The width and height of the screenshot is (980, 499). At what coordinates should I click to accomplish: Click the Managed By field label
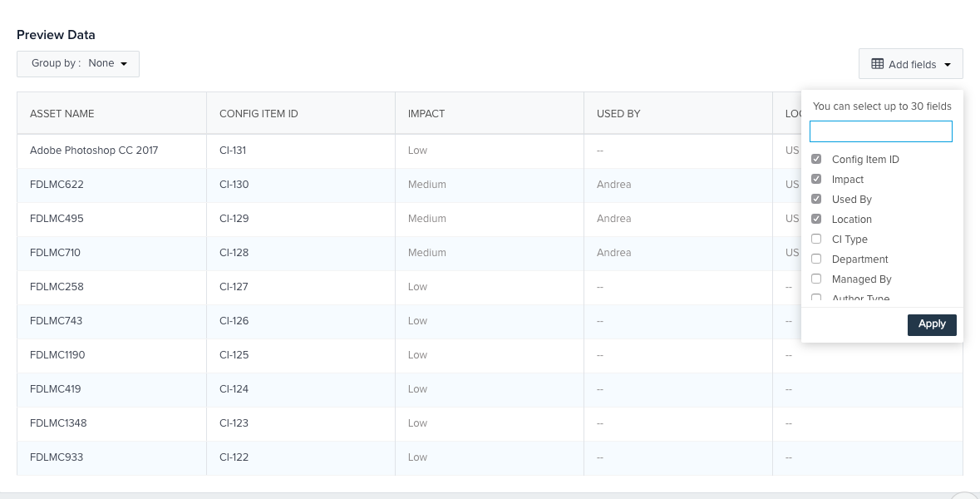pyautogui.click(x=861, y=279)
